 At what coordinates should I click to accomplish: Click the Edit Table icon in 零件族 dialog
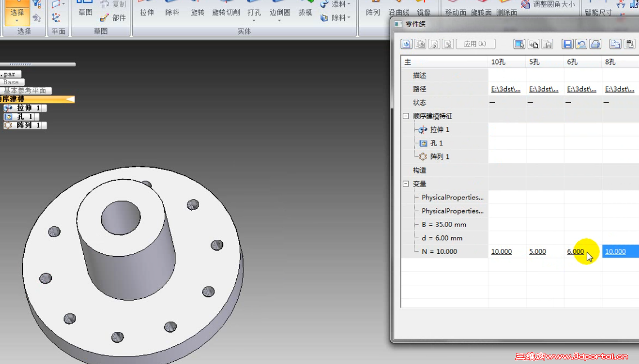click(x=406, y=44)
